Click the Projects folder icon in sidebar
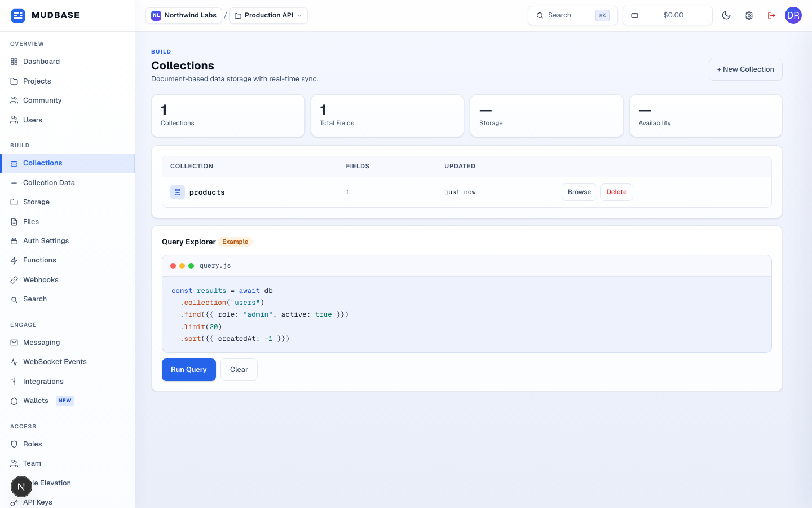The height and width of the screenshot is (508, 812). coord(14,81)
